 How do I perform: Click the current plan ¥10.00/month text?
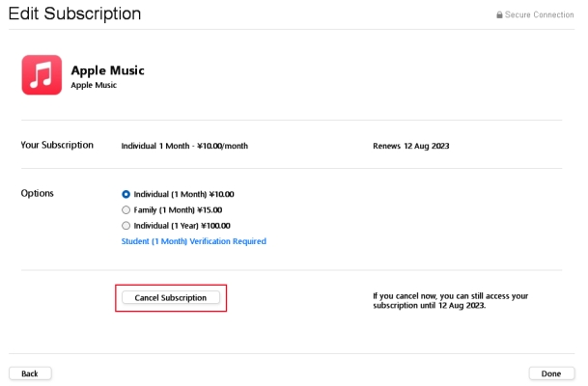coord(222,147)
